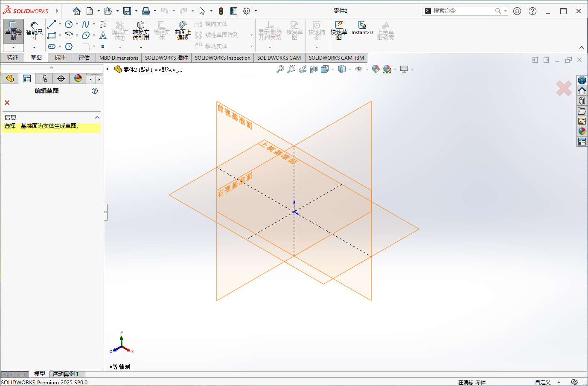Click 曲面上偏移 offset on surface tool
This screenshot has height=386, width=588.
183,31
